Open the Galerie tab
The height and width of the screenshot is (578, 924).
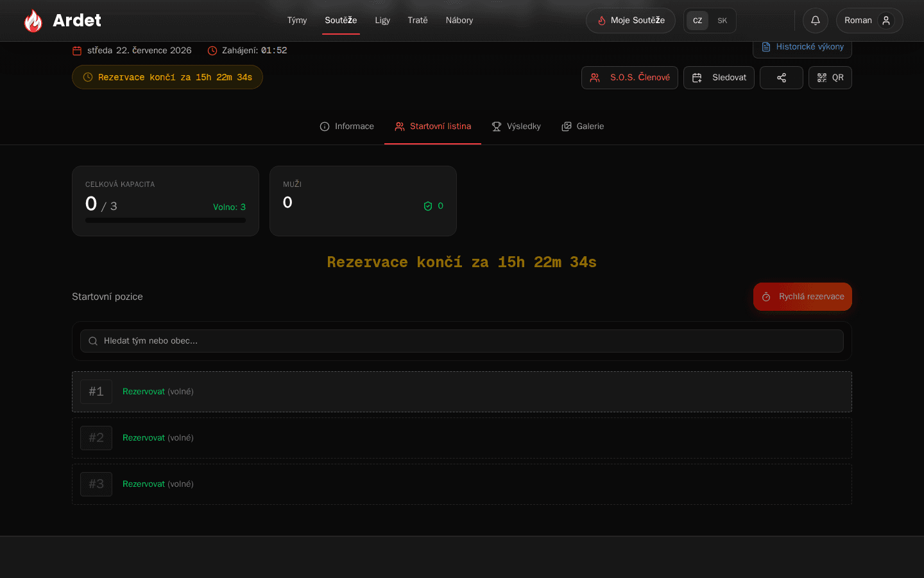pos(583,127)
